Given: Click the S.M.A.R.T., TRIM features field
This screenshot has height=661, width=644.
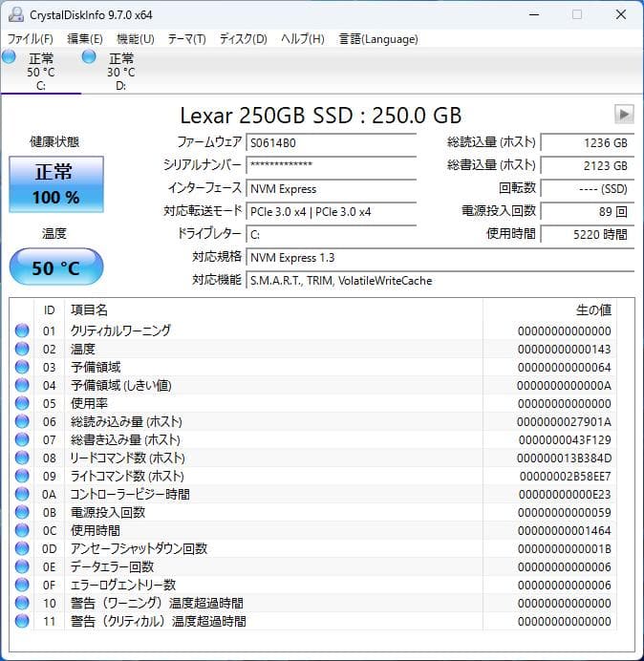Looking at the screenshot, I should 440,280.
